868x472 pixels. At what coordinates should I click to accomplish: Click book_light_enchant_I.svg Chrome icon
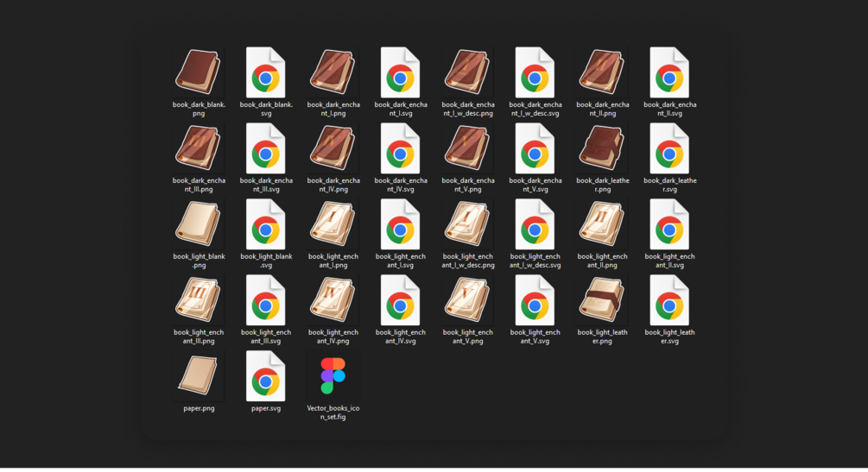(400, 223)
